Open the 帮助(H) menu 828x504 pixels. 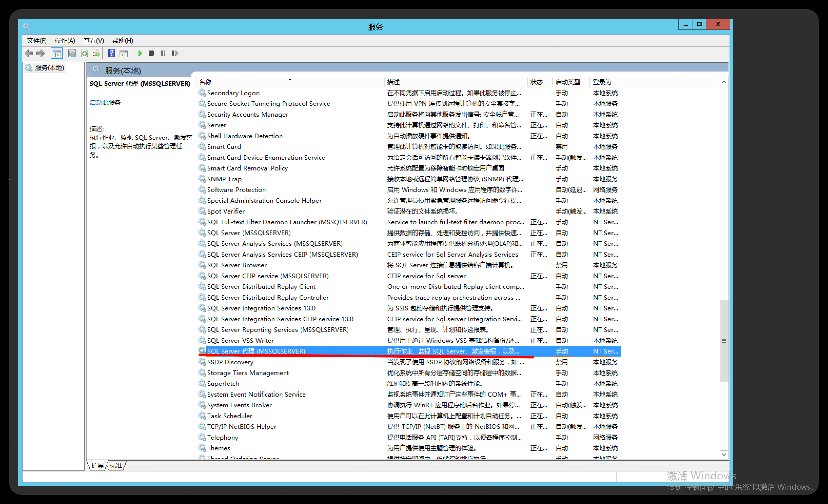tap(123, 40)
